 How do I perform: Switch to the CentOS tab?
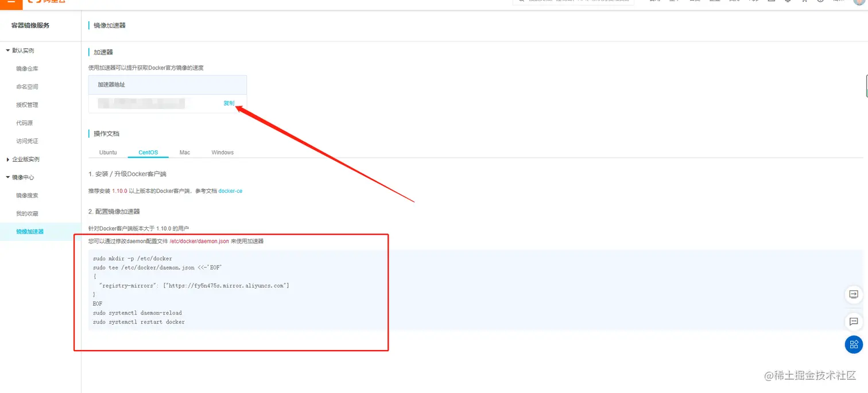pos(148,153)
